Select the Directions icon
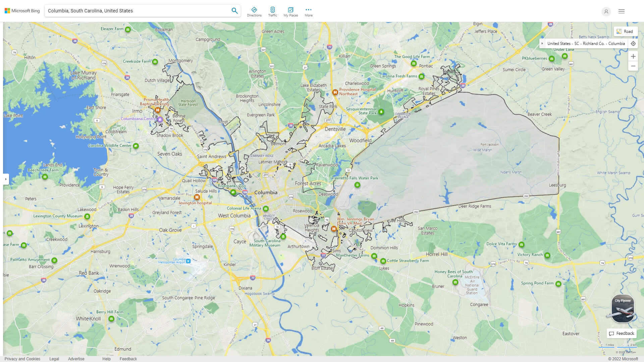 [x=254, y=10]
